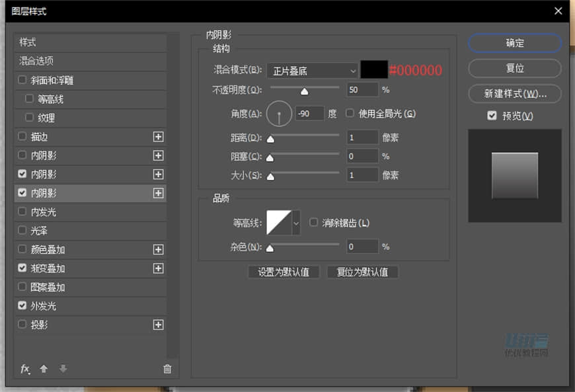Open the 等高线 dropdown arrow
This screenshot has width=575, height=392.
click(295, 223)
